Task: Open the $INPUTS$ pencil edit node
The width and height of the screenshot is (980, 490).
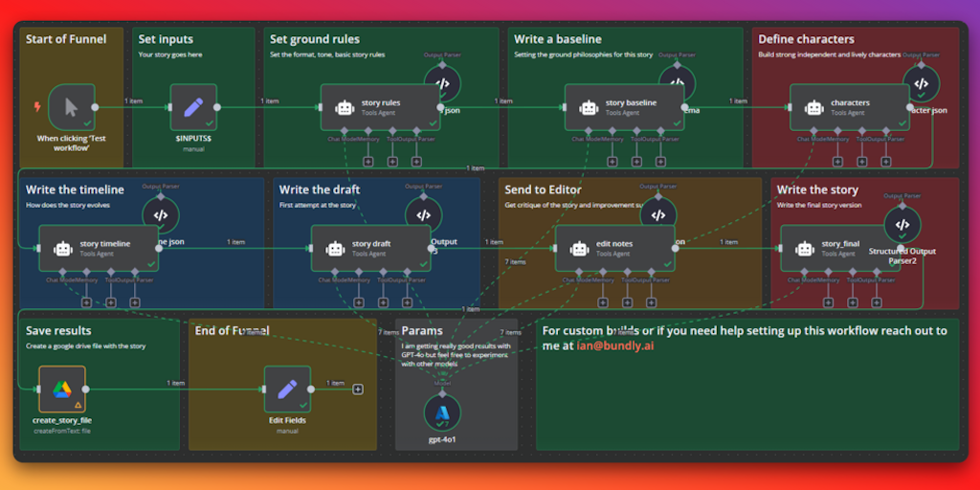Action: 193,107
